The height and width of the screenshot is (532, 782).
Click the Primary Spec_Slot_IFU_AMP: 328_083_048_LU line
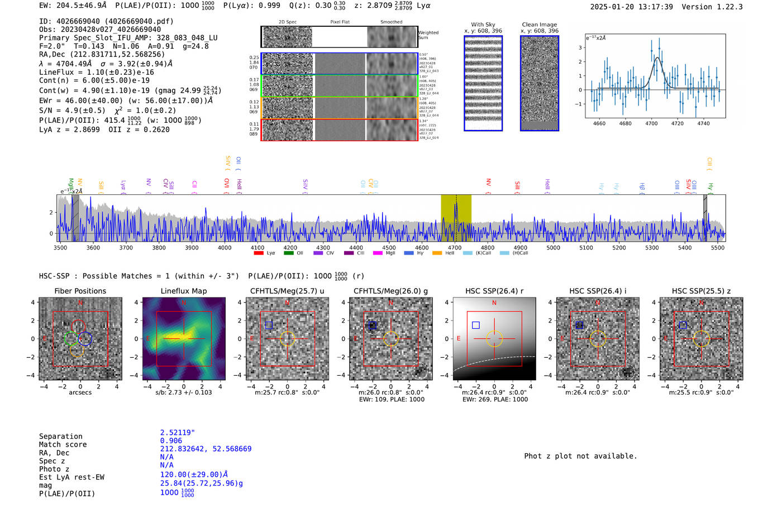(x=128, y=38)
